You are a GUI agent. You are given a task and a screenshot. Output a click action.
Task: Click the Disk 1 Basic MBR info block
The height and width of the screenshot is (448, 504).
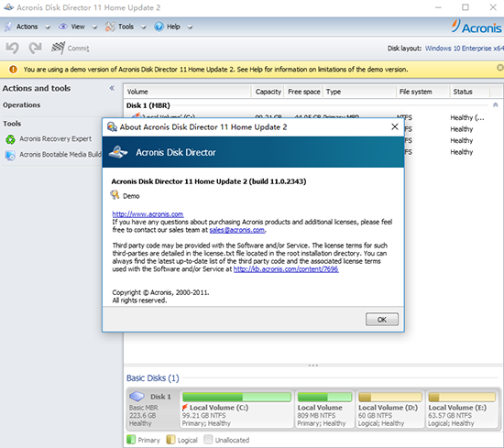click(x=153, y=409)
